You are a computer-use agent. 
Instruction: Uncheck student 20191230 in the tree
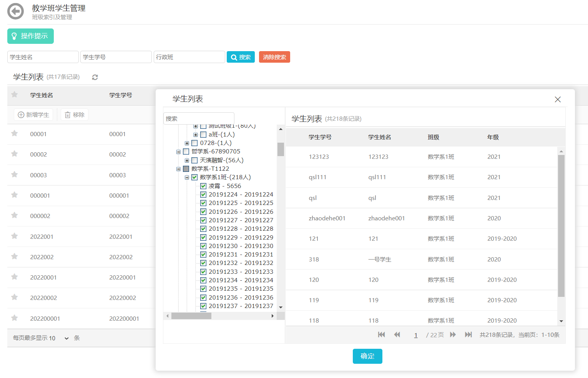coord(203,246)
